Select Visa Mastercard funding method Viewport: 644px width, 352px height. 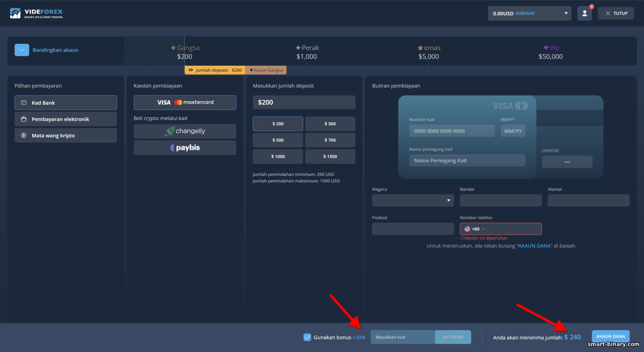coord(185,103)
